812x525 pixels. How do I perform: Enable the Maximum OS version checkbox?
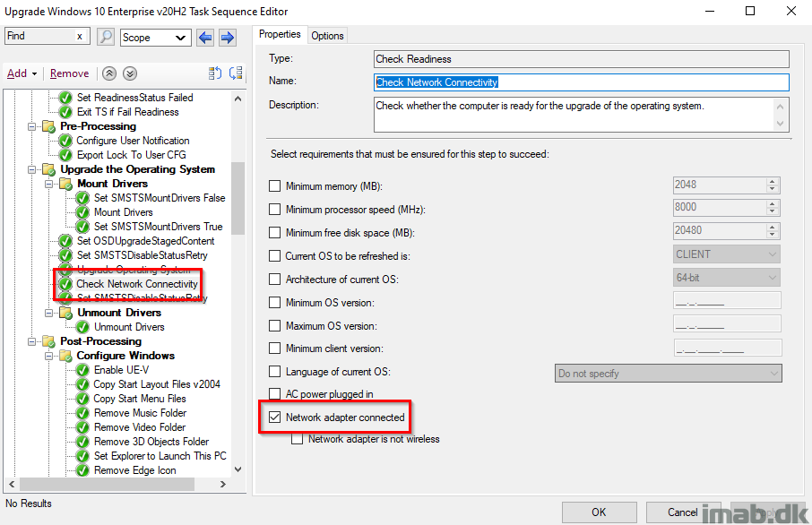(275, 326)
